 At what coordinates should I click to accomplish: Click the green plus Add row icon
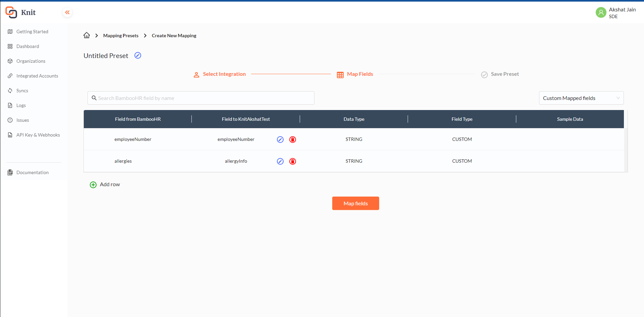(x=93, y=185)
